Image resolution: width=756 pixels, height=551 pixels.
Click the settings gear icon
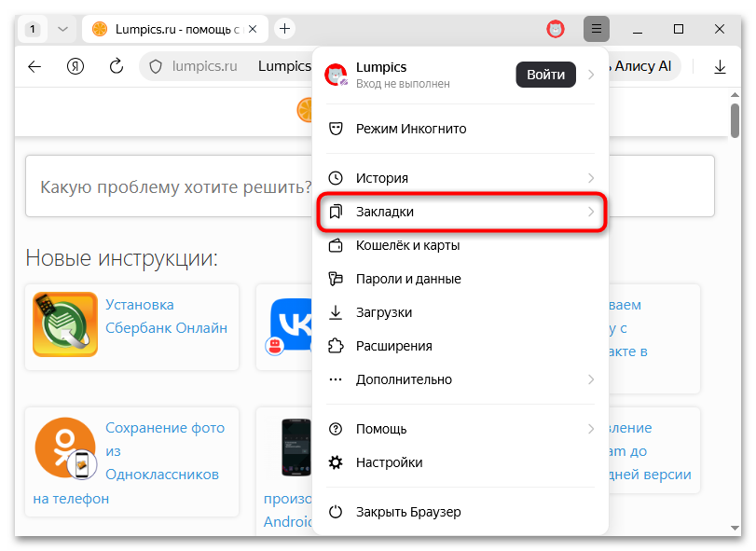(x=336, y=462)
